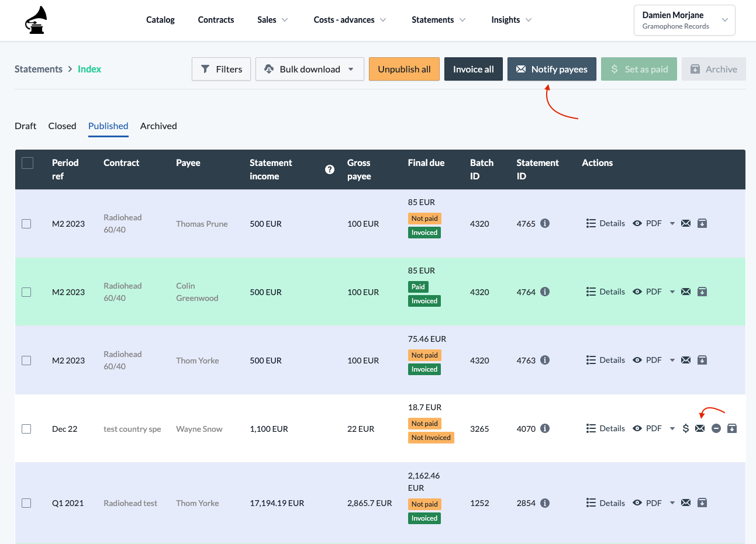The height and width of the screenshot is (544, 756).
Task: Click Invoice all
Action: 474,69
